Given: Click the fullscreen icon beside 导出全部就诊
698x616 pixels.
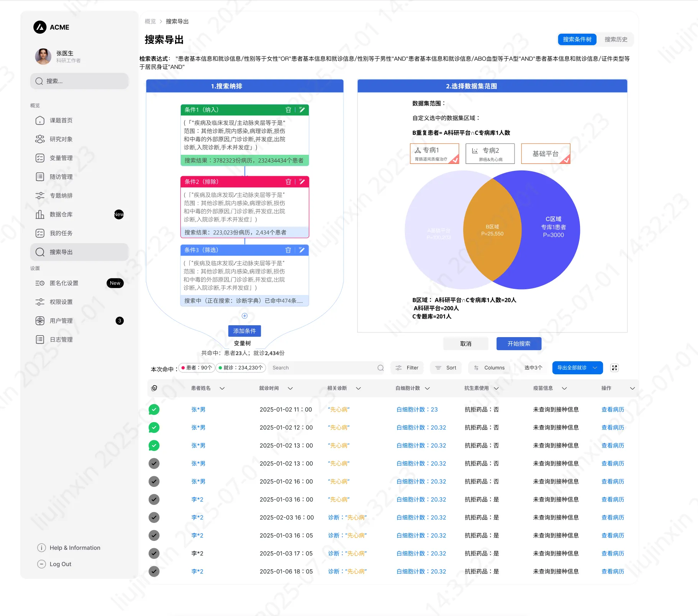Looking at the screenshot, I should pyautogui.click(x=614, y=368).
